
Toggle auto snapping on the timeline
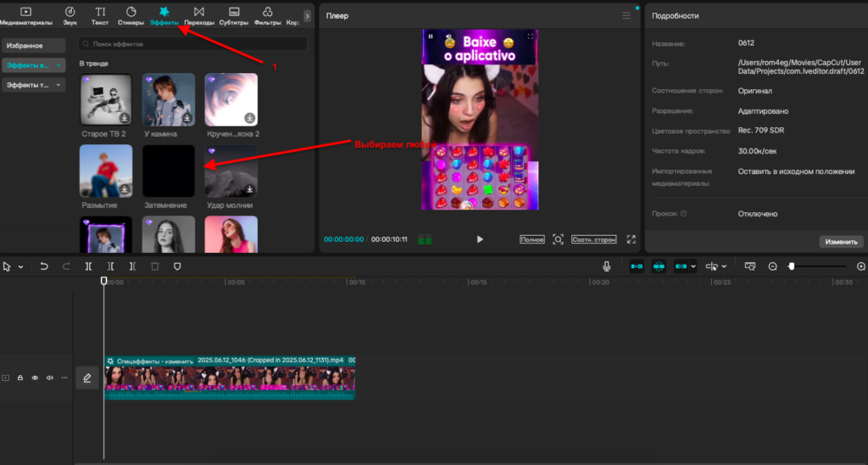click(659, 266)
